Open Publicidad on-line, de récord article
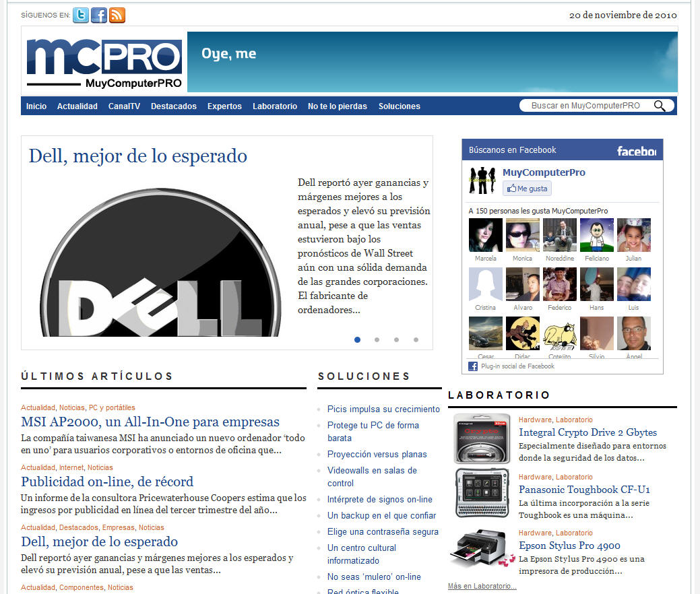Screen dimensions: 700x594 (x=107, y=482)
